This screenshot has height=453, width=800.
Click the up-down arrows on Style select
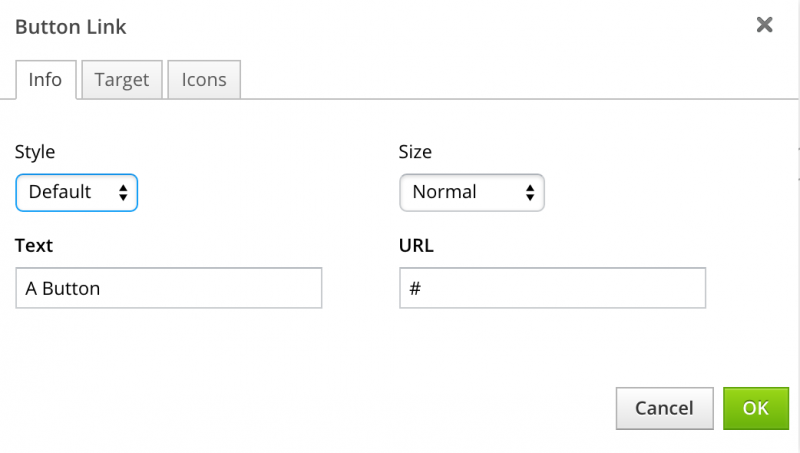point(123,192)
